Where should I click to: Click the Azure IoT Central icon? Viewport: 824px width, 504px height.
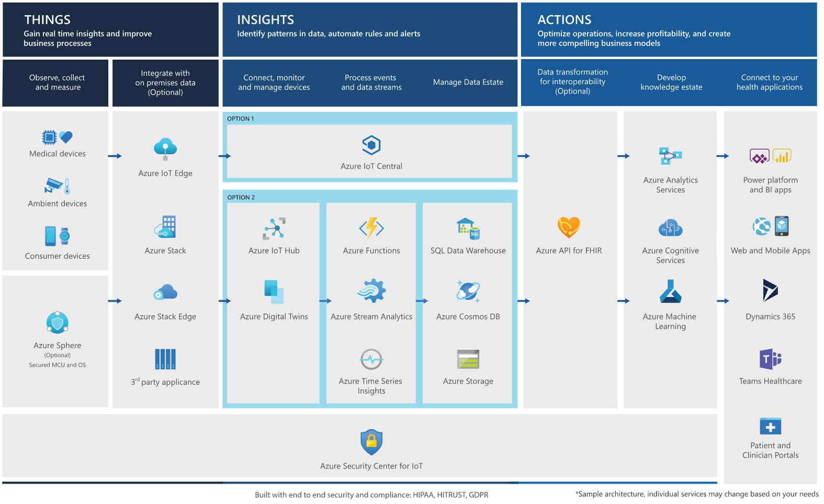[371, 145]
